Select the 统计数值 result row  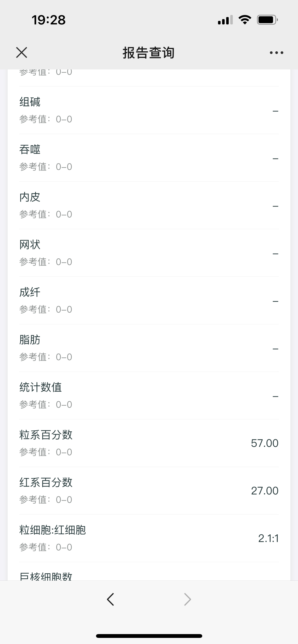pos(149,396)
